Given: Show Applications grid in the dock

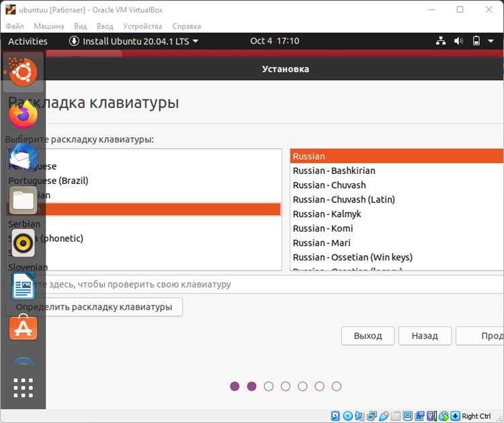Looking at the screenshot, I should point(23,387).
